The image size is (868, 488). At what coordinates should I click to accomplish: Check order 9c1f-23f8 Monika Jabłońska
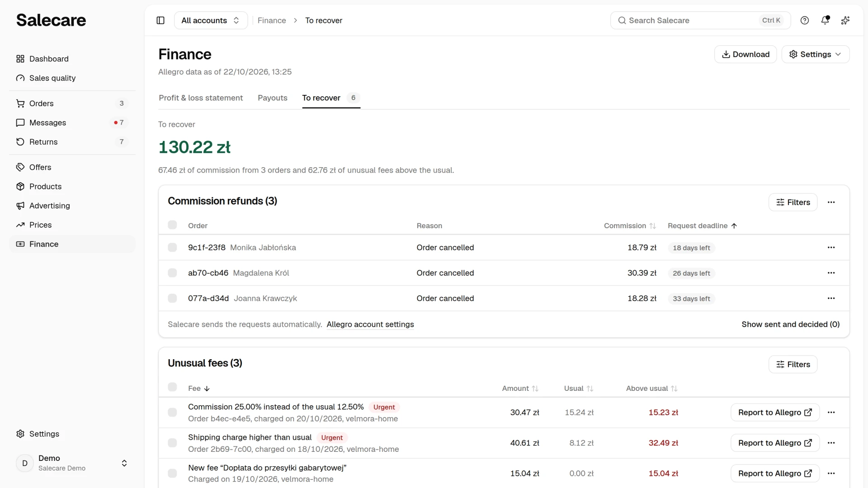pyautogui.click(x=172, y=248)
